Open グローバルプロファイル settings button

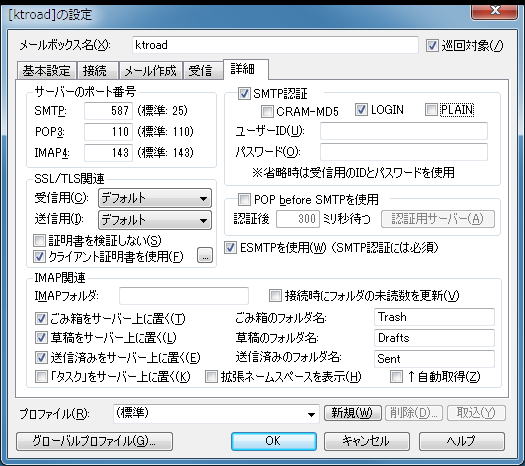(94, 441)
